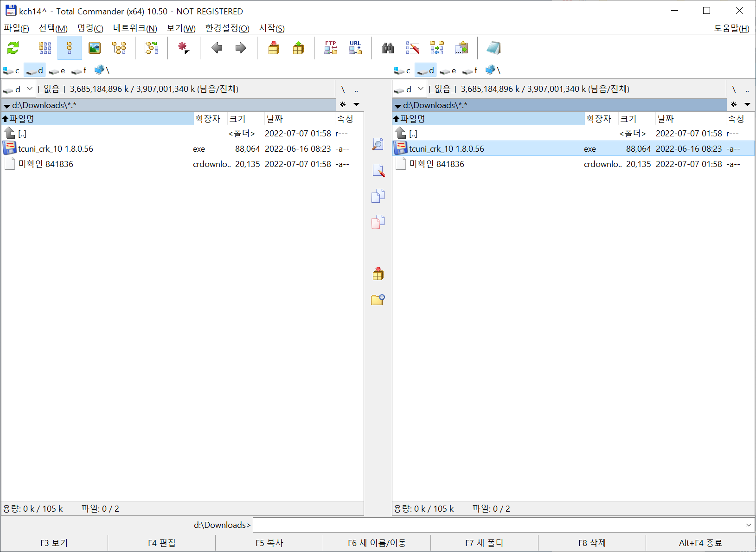The width and height of the screenshot is (756, 552).
Task: Click the red asterisk invert selection icon
Action: tap(184, 48)
